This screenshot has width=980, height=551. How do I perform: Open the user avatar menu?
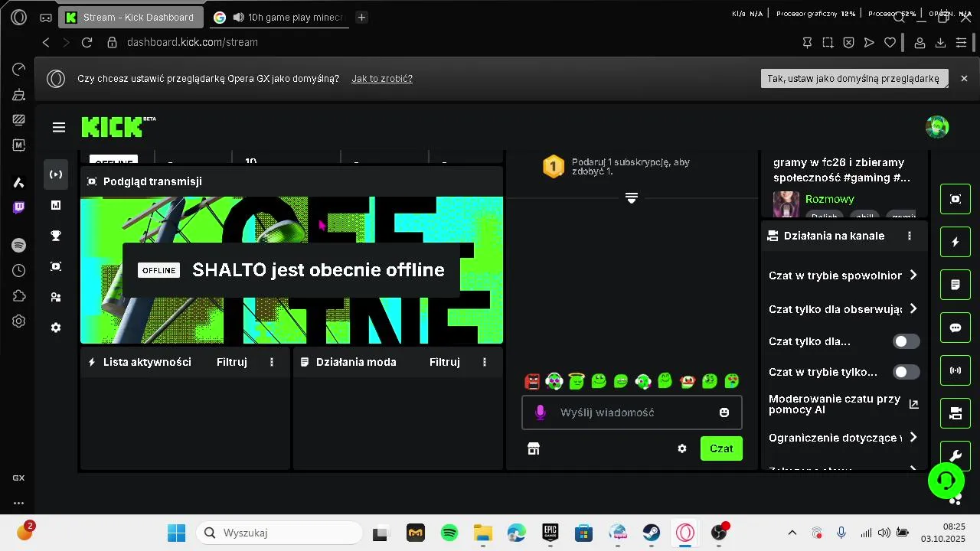tap(937, 127)
